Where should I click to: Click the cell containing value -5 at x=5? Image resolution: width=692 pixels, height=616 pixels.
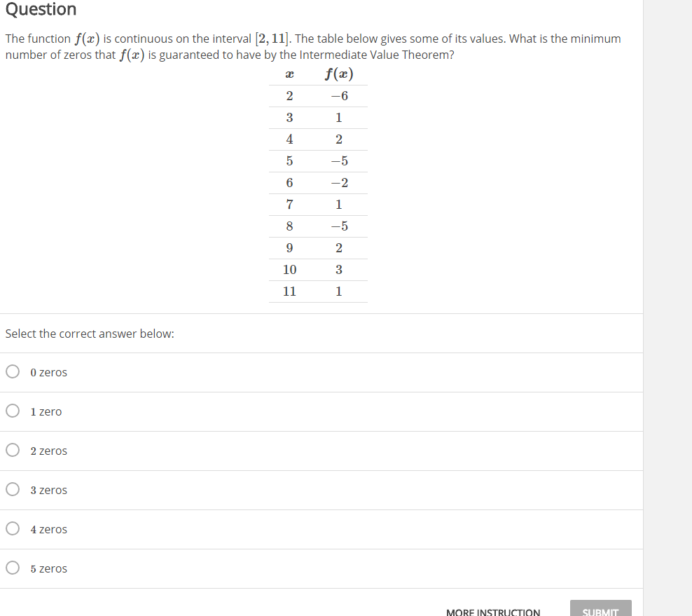[x=338, y=160]
